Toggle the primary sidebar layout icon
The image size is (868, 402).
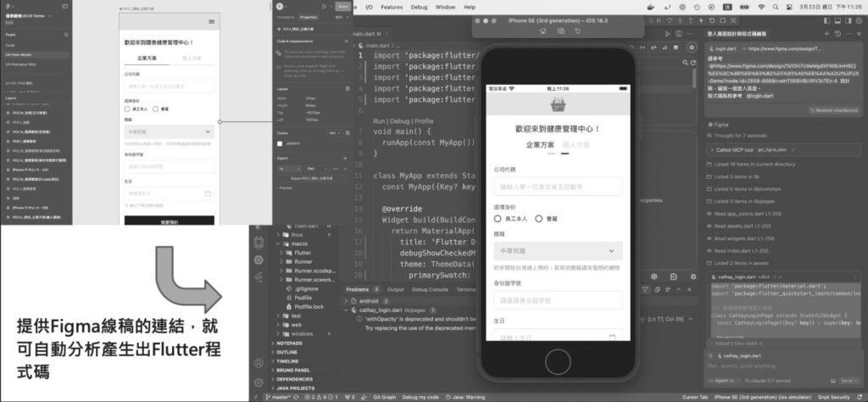pos(826,20)
